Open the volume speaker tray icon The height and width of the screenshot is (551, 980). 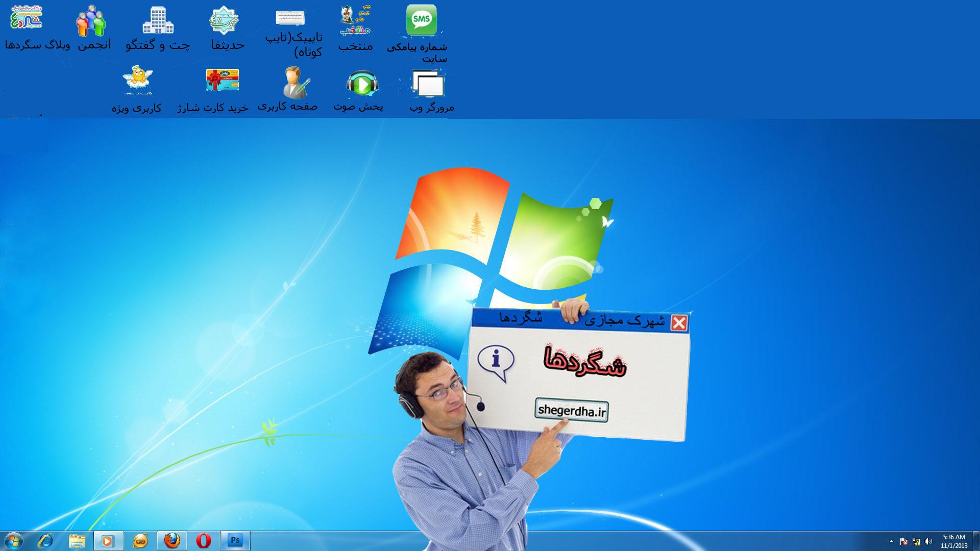click(928, 542)
